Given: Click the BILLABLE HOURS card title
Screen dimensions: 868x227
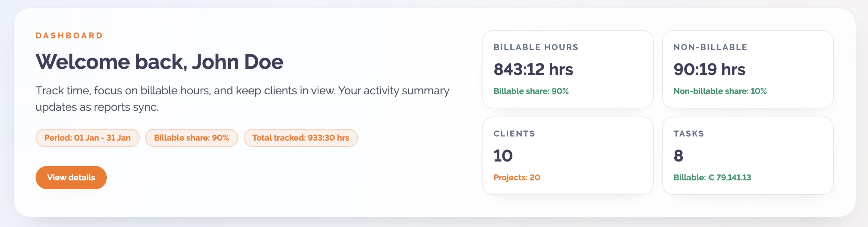Looking at the screenshot, I should pos(536,47).
